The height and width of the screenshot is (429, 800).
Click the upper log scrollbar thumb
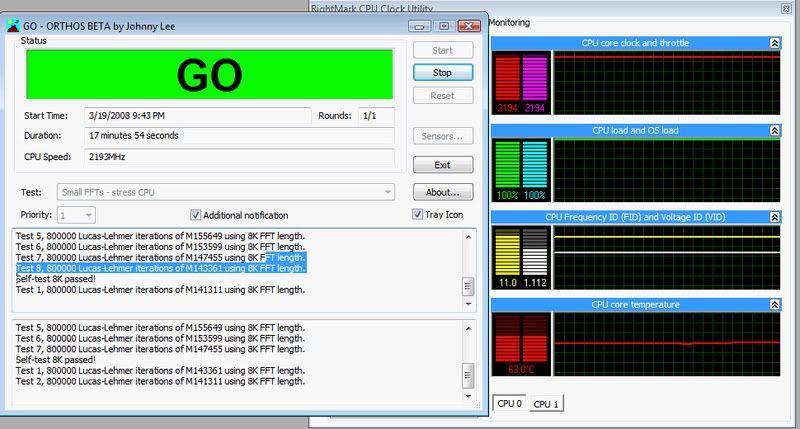click(x=468, y=287)
